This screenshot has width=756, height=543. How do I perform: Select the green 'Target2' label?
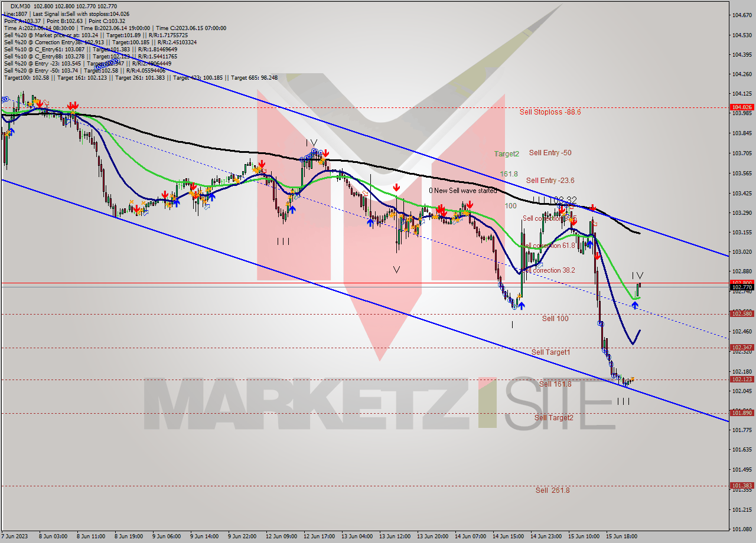point(507,154)
